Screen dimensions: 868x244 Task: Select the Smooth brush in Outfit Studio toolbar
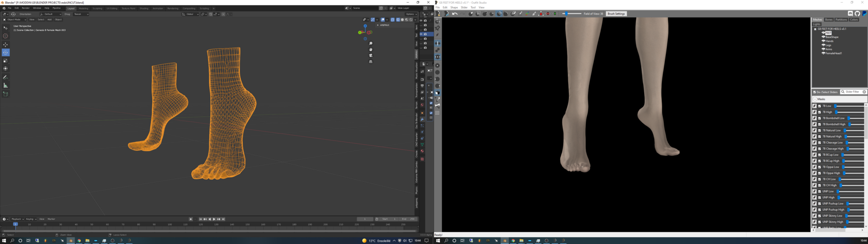coord(505,14)
